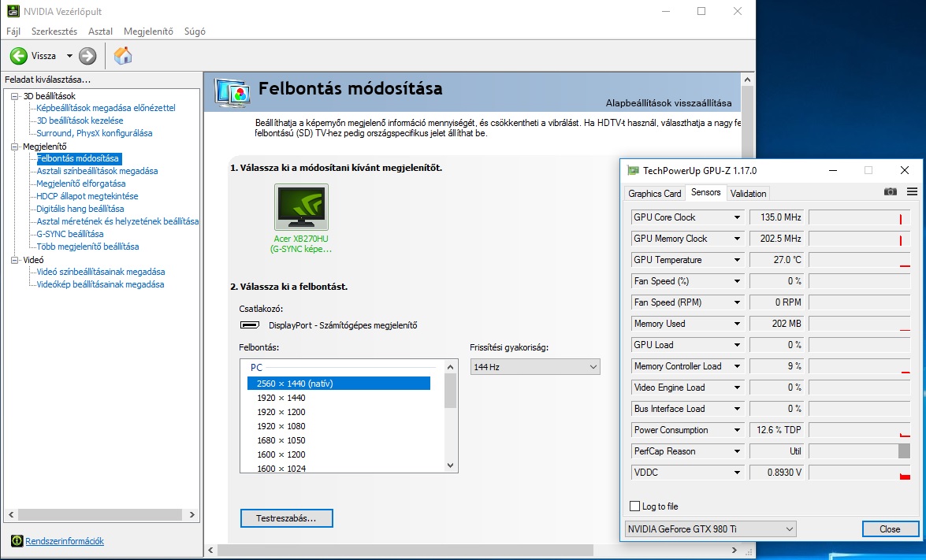Open Videókép beállításainak megadása
The image size is (926, 560).
[x=100, y=284]
